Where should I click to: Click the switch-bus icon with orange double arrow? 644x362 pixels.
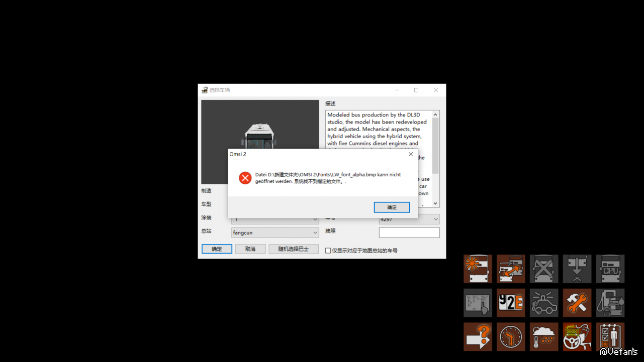(x=511, y=269)
